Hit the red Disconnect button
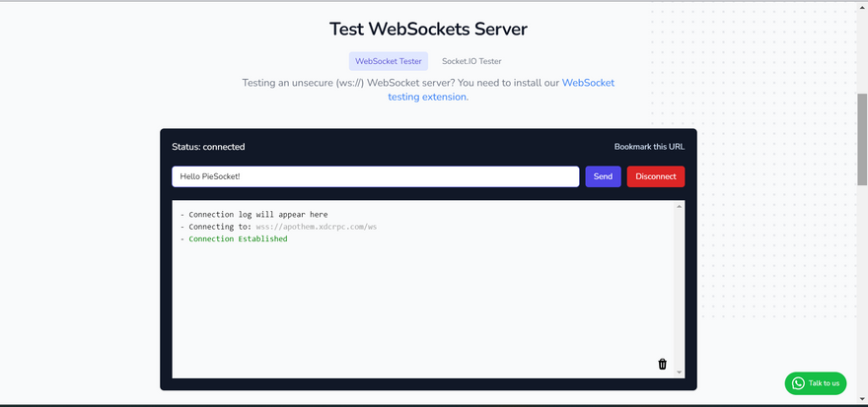 tap(656, 176)
